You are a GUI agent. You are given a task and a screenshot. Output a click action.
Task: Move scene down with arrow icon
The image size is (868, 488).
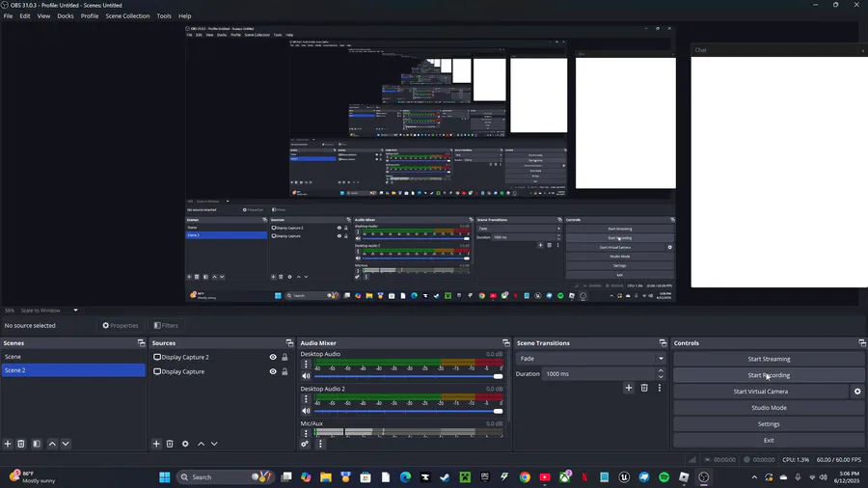pos(66,444)
